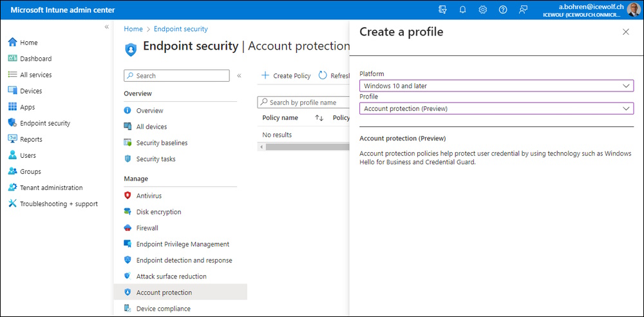Click the Refresh button label
The height and width of the screenshot is (317, 644).
tap(339, 75)
